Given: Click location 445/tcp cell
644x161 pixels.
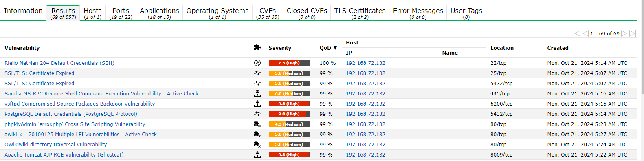Looking at the screenshot, I should tap(500, 93).
